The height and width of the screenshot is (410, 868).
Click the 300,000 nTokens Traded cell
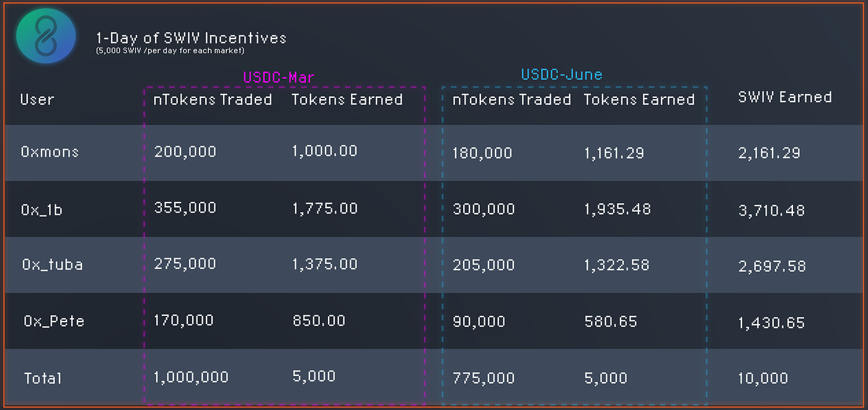484,209
